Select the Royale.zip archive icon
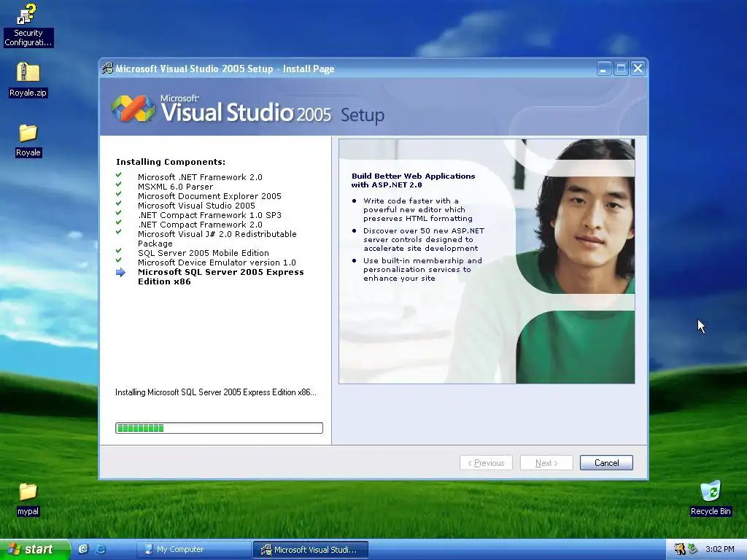The image size is (747, 560). tap(28, 72)
